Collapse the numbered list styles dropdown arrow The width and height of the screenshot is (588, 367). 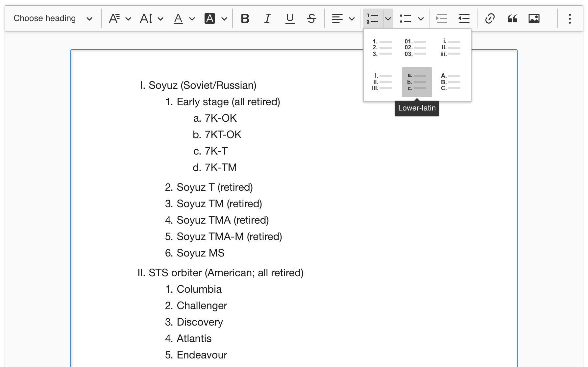tap(388, 18)
